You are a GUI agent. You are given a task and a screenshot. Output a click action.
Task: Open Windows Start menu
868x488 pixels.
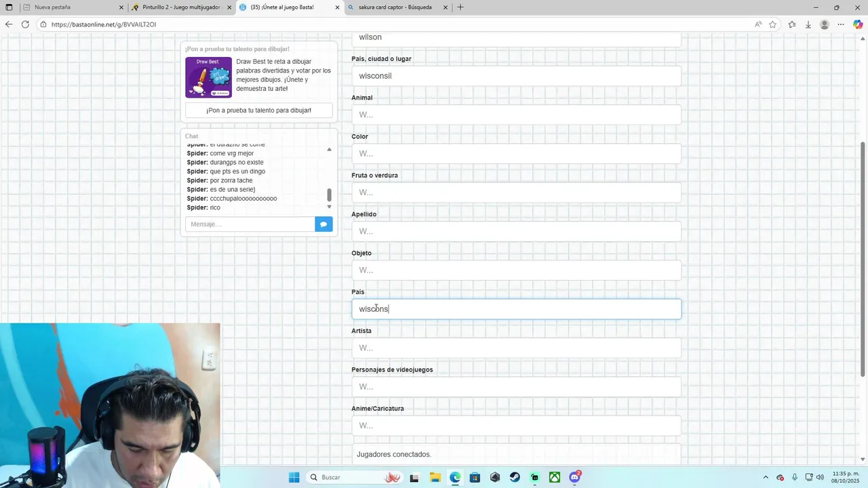[294, 477]
